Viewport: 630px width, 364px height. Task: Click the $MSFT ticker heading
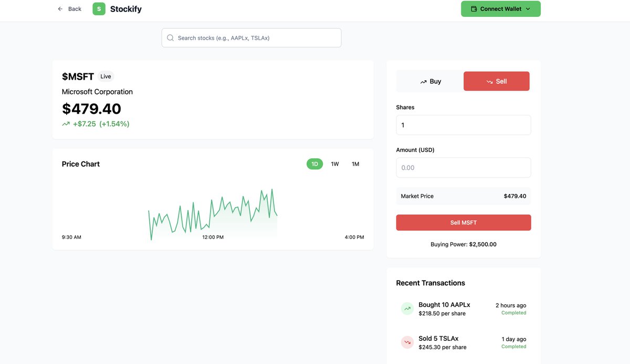coord(78,77)
